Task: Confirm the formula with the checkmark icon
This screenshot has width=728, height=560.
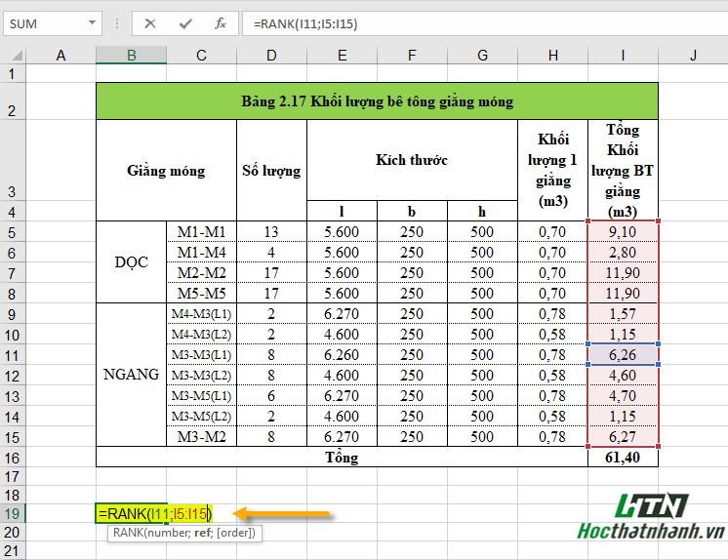Action: [185, 23]
